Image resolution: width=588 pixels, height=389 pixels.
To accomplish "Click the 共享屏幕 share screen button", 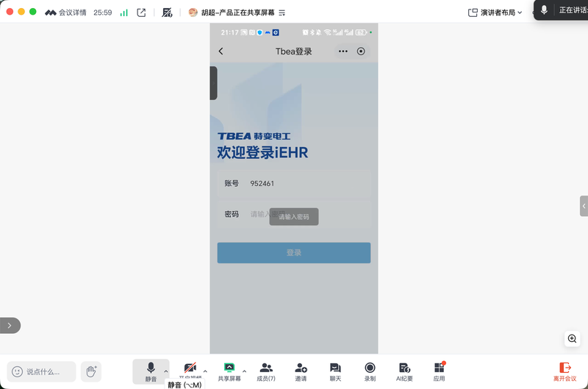I will tap(229, 372).
